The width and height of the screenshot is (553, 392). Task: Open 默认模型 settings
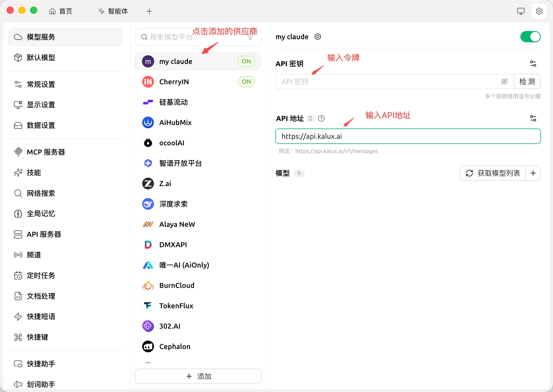(65, 58)
